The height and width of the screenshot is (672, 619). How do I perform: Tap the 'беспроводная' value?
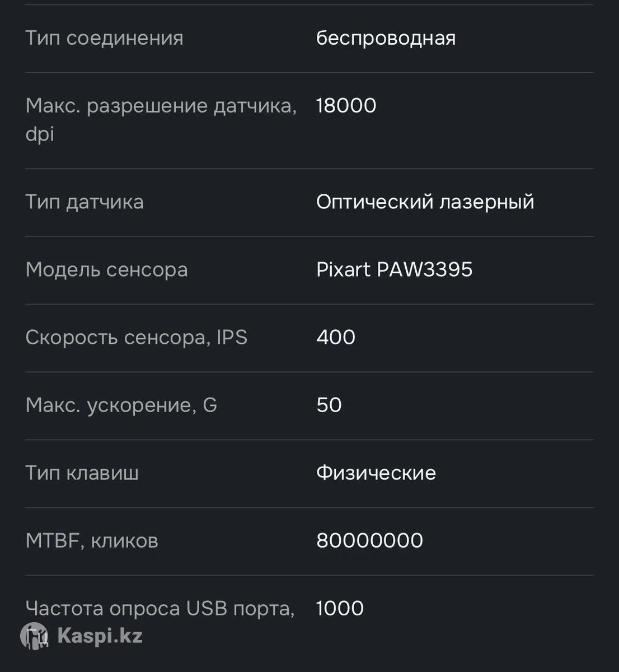[x=386, y=38]
